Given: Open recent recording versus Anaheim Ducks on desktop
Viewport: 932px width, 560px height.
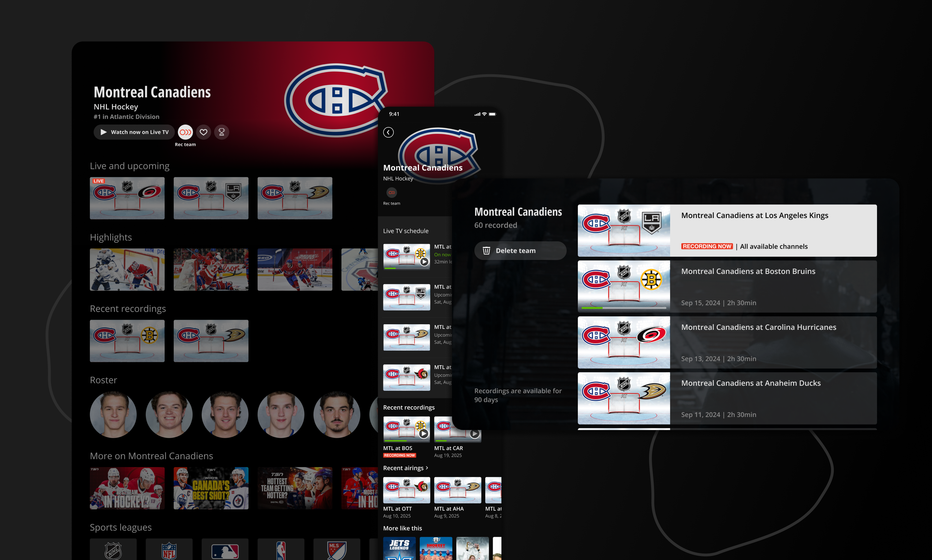Looking at the screenshot, I should coord(211,341).
